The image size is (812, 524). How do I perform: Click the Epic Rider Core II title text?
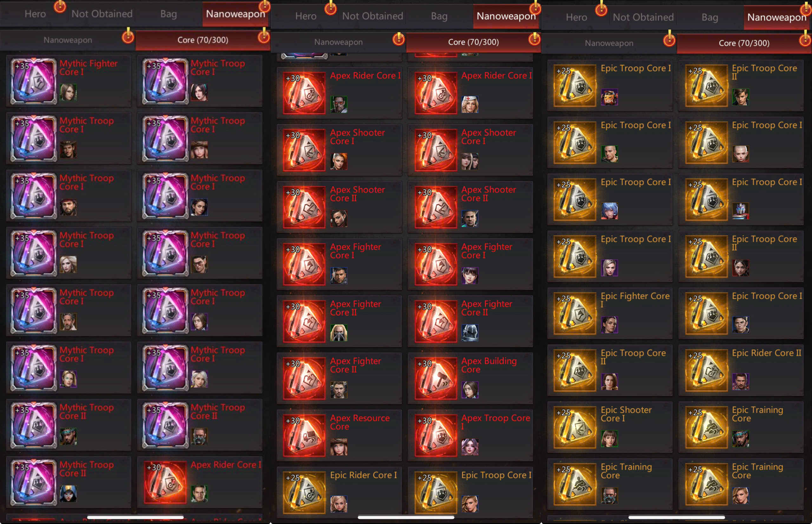coord(766,353)
